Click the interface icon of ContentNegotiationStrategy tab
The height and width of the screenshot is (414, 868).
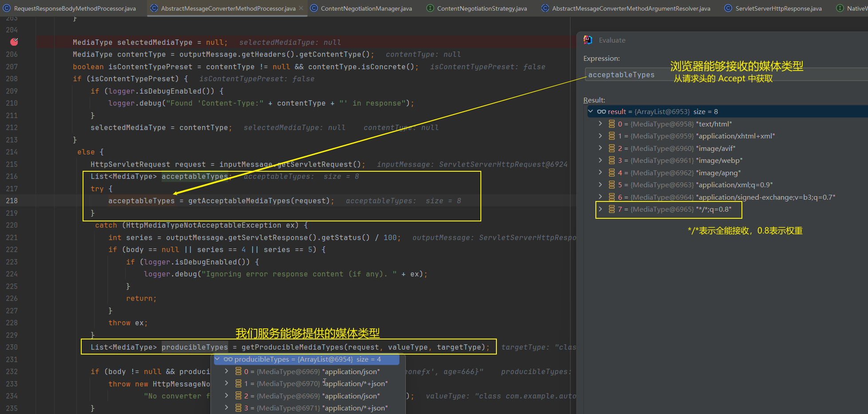pos(430,8)
